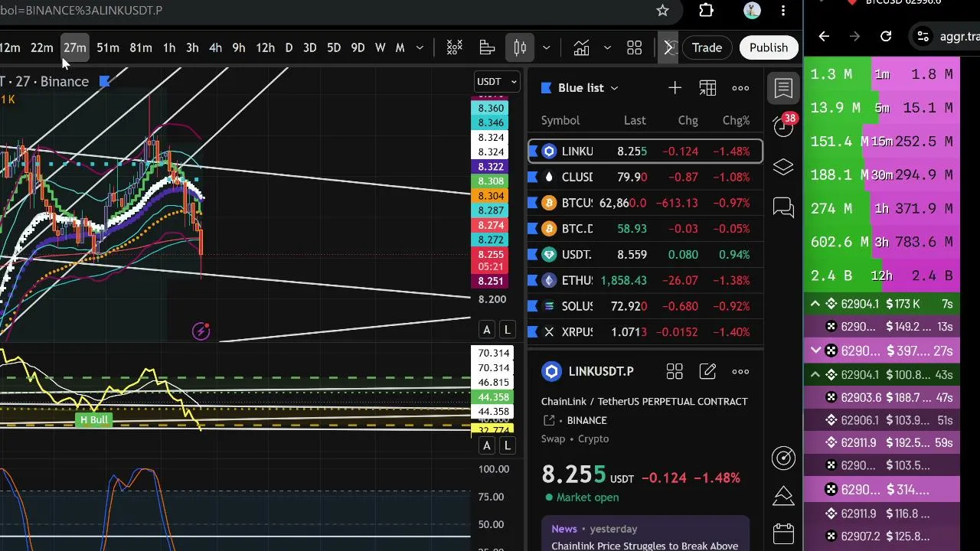Open the chats speech bubble icon
Screen dimensions: 980x551
tap(783, 207)
